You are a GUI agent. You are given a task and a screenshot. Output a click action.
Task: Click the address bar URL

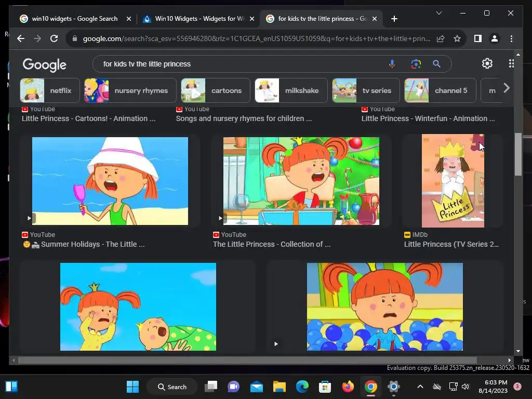(x=257, y=38)
